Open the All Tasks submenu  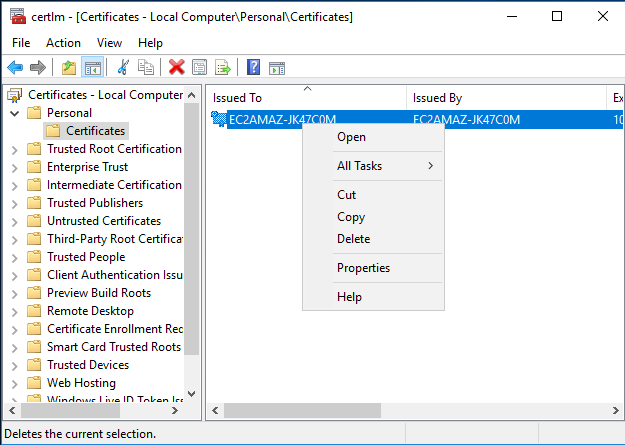pos(373,166)
